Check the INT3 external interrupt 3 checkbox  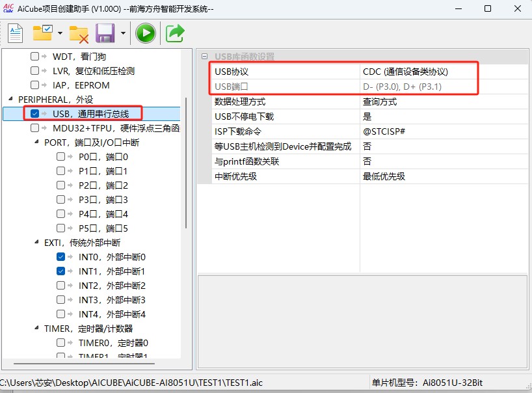60,299
